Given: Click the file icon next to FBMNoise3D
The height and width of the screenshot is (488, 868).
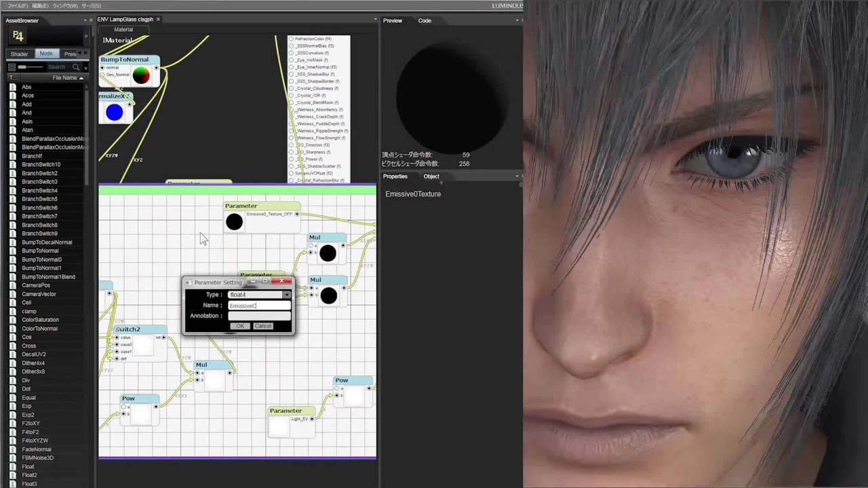Looking at the screenshot, I should point(13,458).
